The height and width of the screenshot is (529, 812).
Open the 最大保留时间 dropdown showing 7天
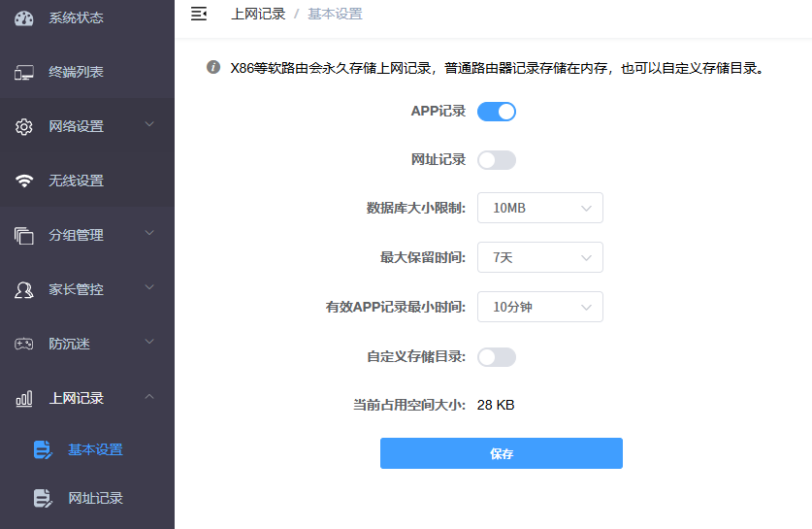coord(540,257)
